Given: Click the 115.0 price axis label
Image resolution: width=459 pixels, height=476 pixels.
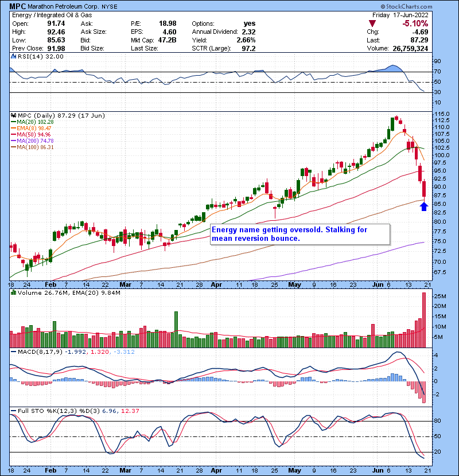Looking at the screenshot, I should 442,114.
